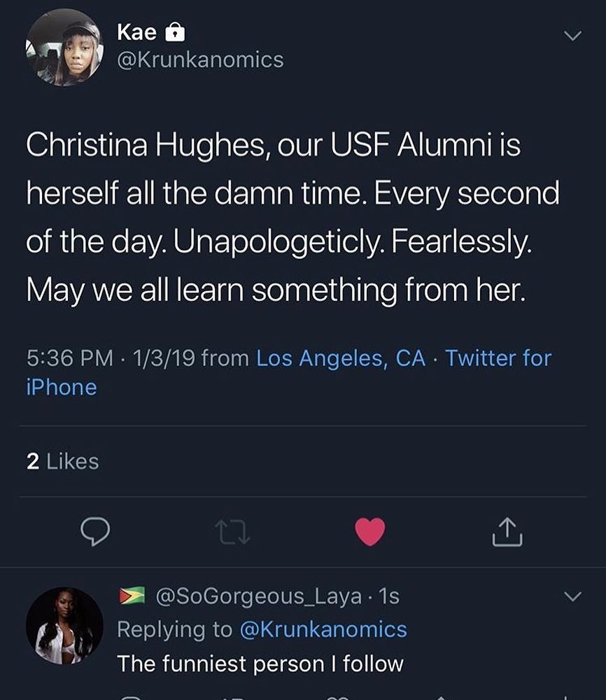The height and width of the screenshot is (700, 606).
Task: Click the display name Kae
Action: (x=136, y=31)
